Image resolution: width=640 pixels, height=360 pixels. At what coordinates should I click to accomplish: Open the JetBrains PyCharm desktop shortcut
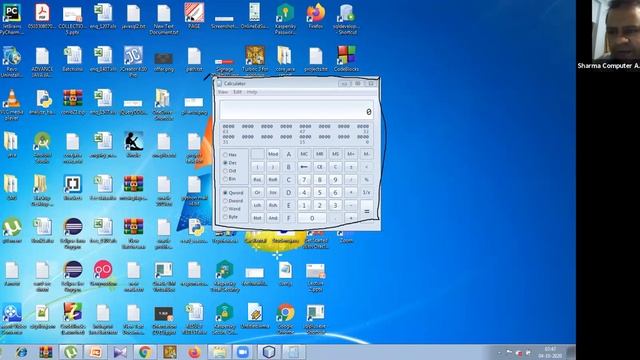click(11, 18)
